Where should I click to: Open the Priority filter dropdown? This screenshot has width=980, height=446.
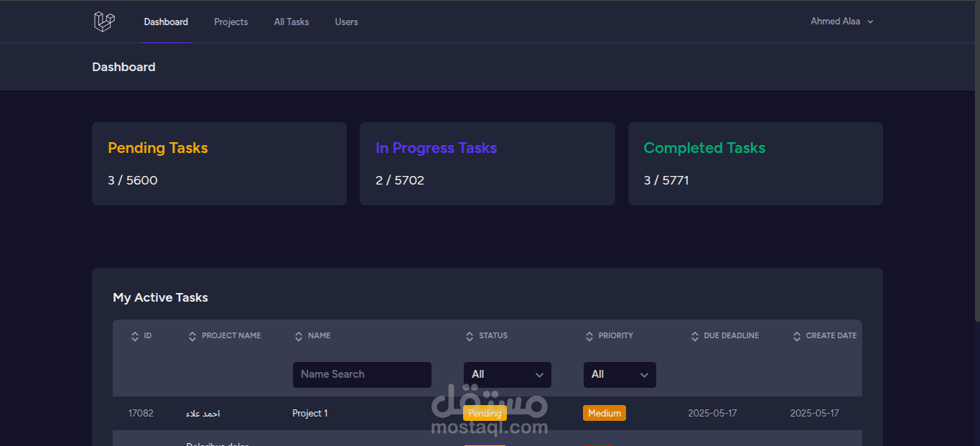620,374
